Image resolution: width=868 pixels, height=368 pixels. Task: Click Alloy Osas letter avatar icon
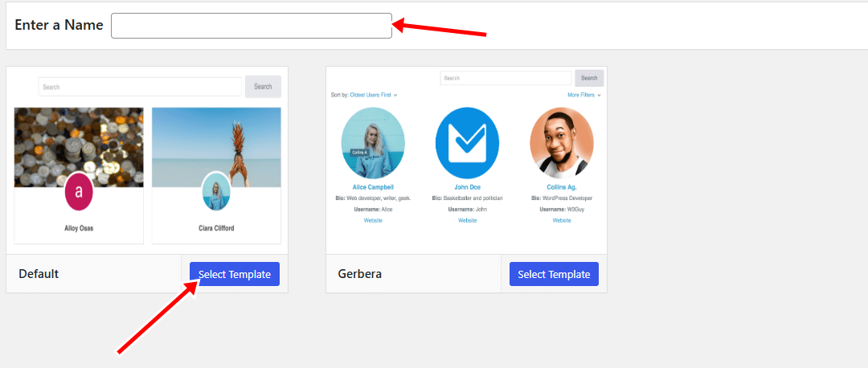click(x=79, y=192)
